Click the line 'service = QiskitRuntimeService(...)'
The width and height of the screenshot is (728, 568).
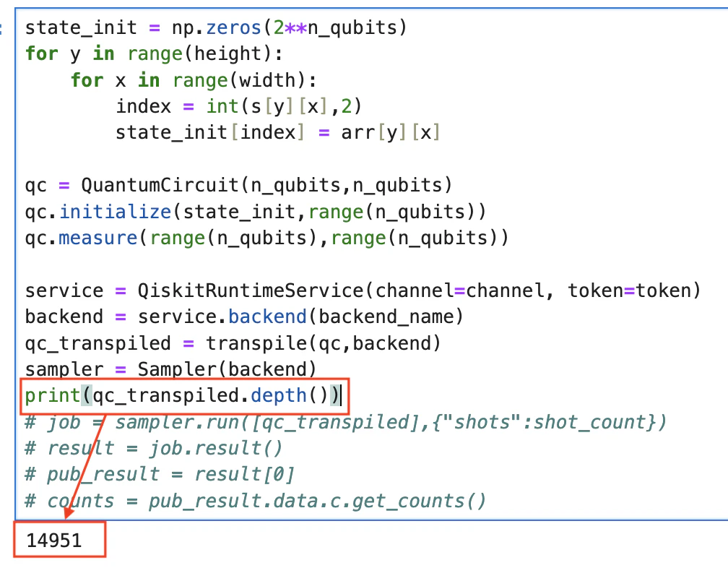pyautogui.click(x=363, y=291)
